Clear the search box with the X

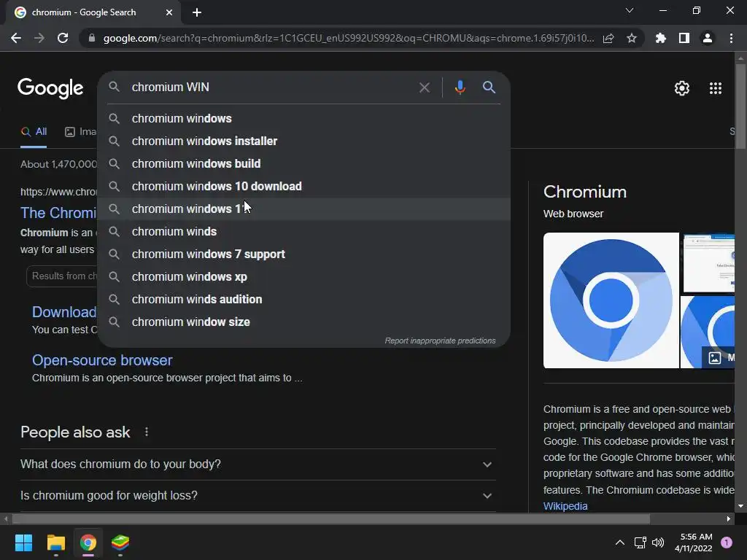coord(424,87)
